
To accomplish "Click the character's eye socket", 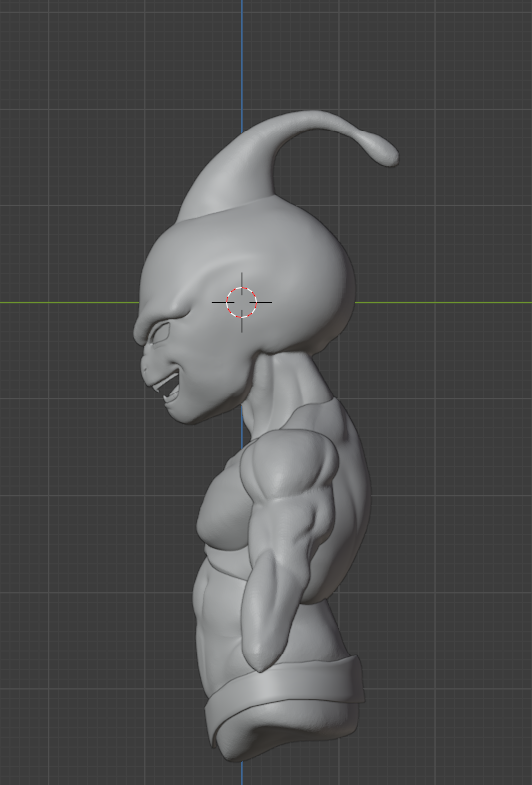I will click(x=160, y=333).
